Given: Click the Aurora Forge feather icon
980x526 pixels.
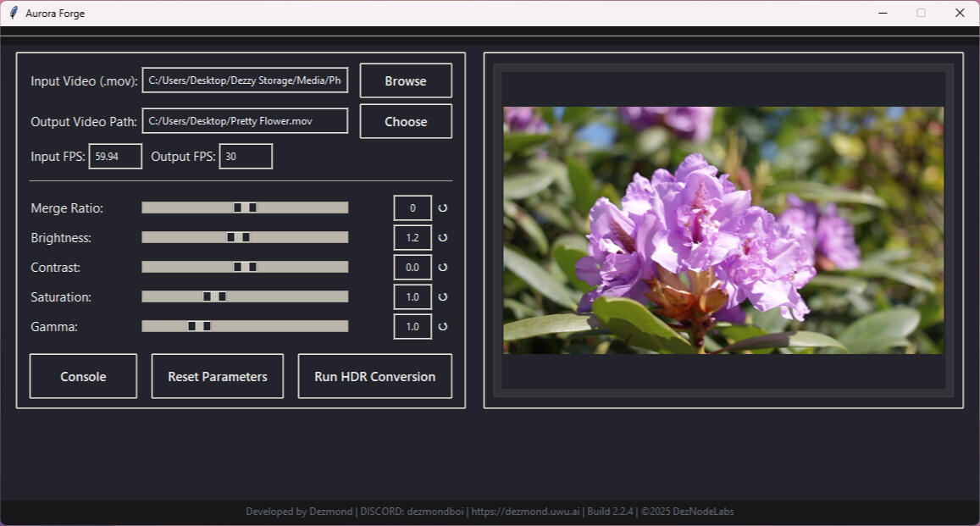Looking at the screenshot, I should tap(14, 14).
